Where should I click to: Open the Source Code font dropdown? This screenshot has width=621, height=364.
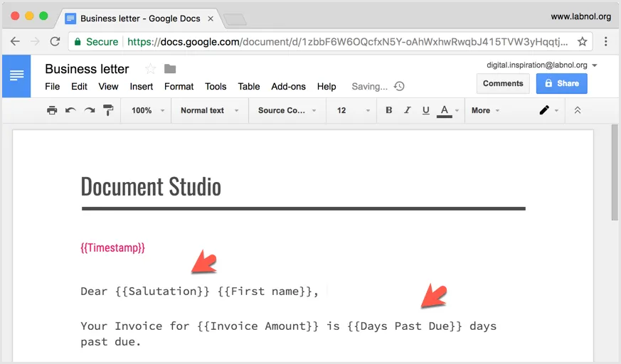(287, 110)
